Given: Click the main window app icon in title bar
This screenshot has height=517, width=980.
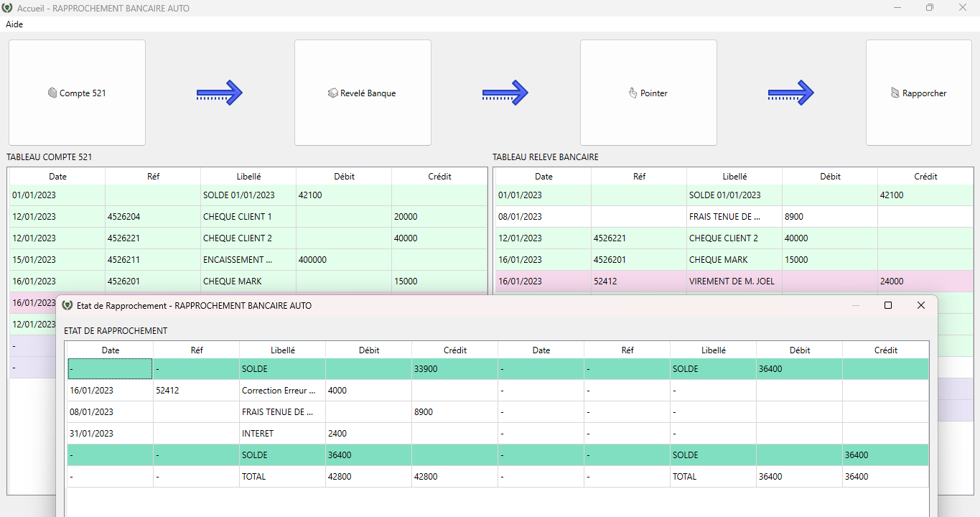Looking at the screenshot, I should (x=9, y=8).
